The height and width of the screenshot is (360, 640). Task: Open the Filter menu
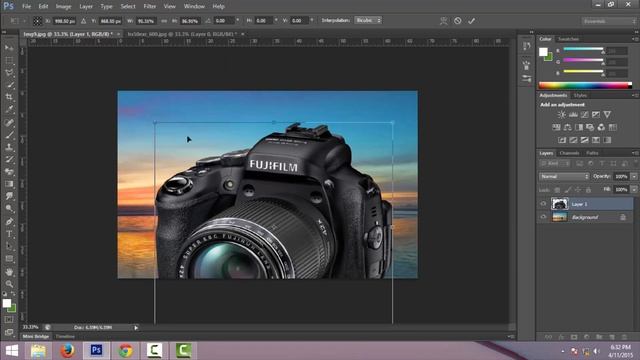click(149, 6)
